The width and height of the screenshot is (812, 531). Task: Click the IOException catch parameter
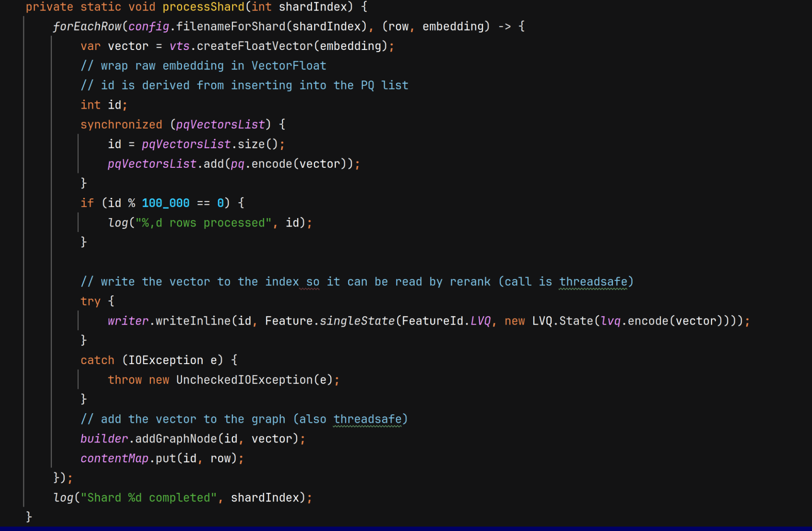(165, 360)
